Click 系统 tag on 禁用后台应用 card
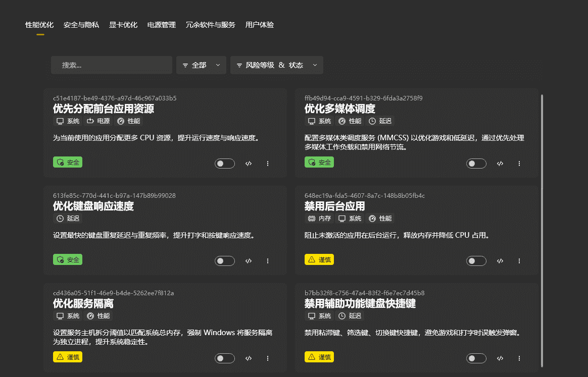The width and height of the screenshot is (588, 377). (x=350, y=219)
